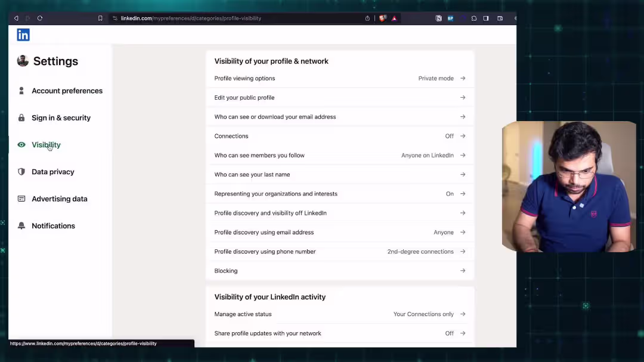Open who can see or download your email address
The image size is (644, 362).
pyautogui.click(x=340, y=117)
